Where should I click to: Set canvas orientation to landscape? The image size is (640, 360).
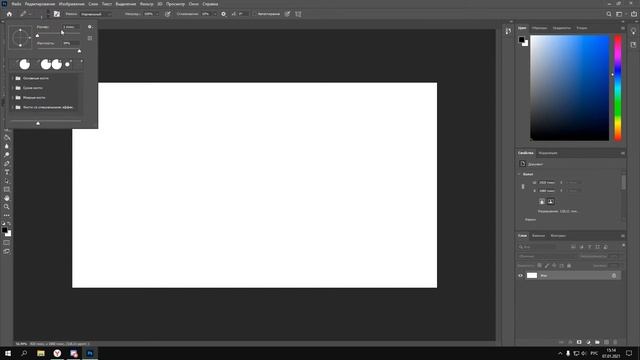coord(551,201)
